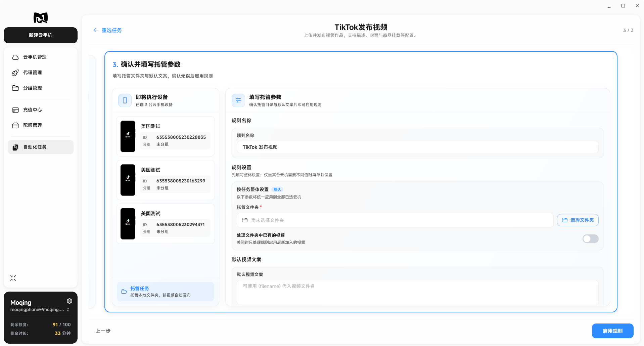The height and width of the screenshot is (346, 644).
Task: Click the sliders icon beside 填写托管参数
Action: [x=238, y=100]
